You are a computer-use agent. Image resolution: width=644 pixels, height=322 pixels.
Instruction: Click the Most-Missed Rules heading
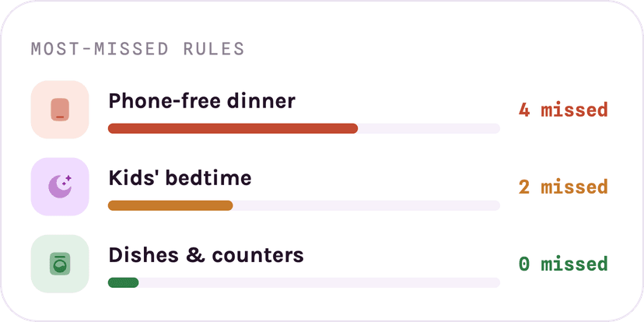coord(138,48)
